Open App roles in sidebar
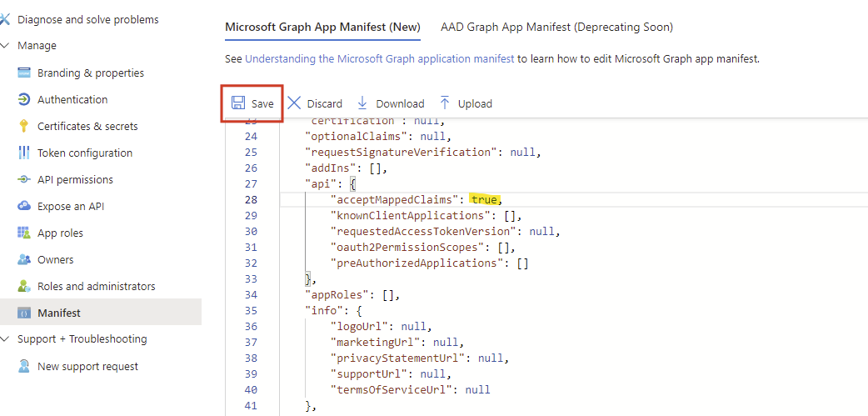Image resolution: width=868 pixels, height=416 pixels. (x=60, y=233)
